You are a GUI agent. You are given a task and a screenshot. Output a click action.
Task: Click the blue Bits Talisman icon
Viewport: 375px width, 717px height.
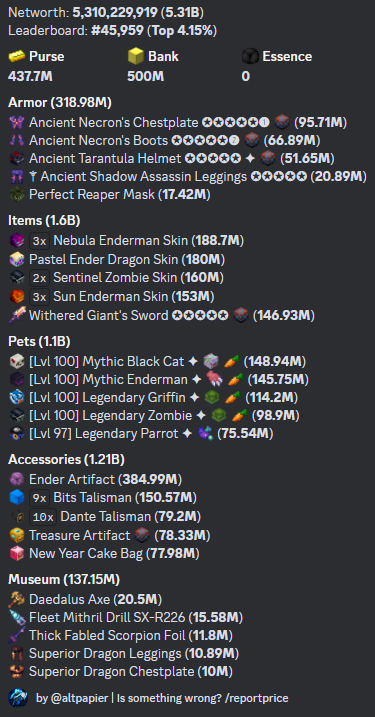[x=16, y=497]
